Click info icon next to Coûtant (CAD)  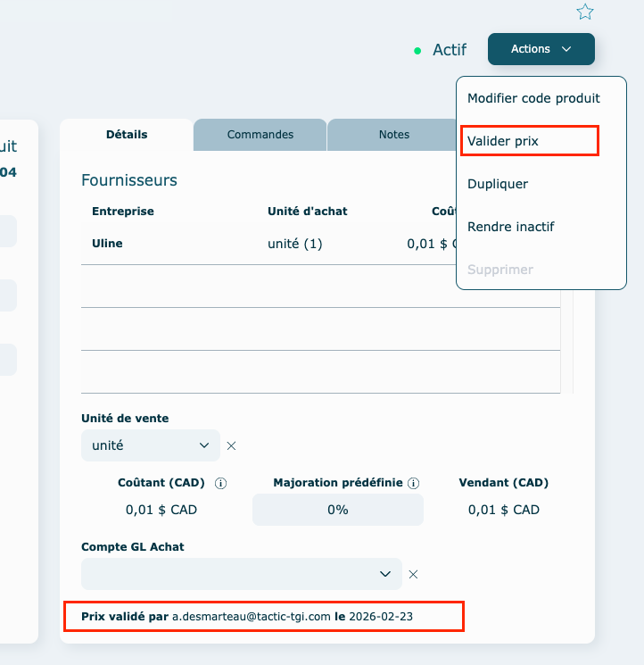click(x=221, y=483)
